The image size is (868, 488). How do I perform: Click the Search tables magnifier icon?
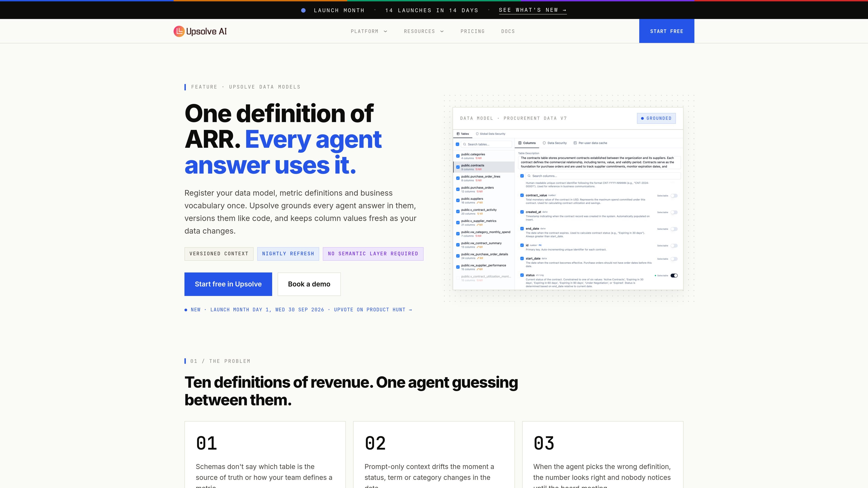464,144
